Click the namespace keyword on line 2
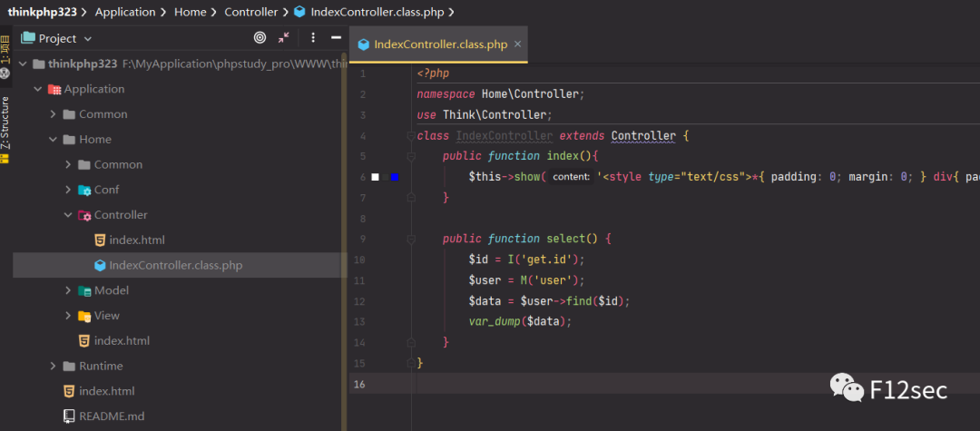This screenshot has width=980, height=431. click(x=446, y=94)
